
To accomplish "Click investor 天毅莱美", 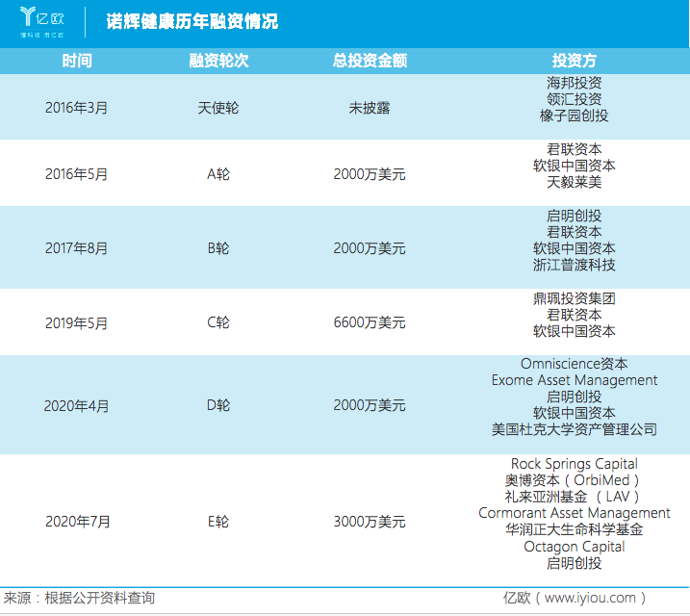I will click(x=575, y=182).
